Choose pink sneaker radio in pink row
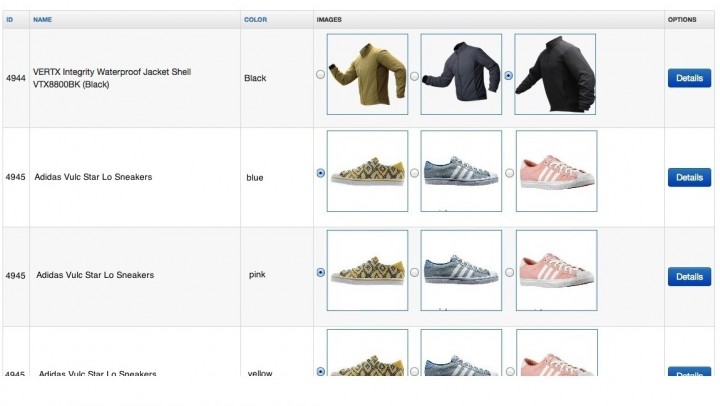The image size is (720, 406). pyautogui.click(x=509, y=272)
